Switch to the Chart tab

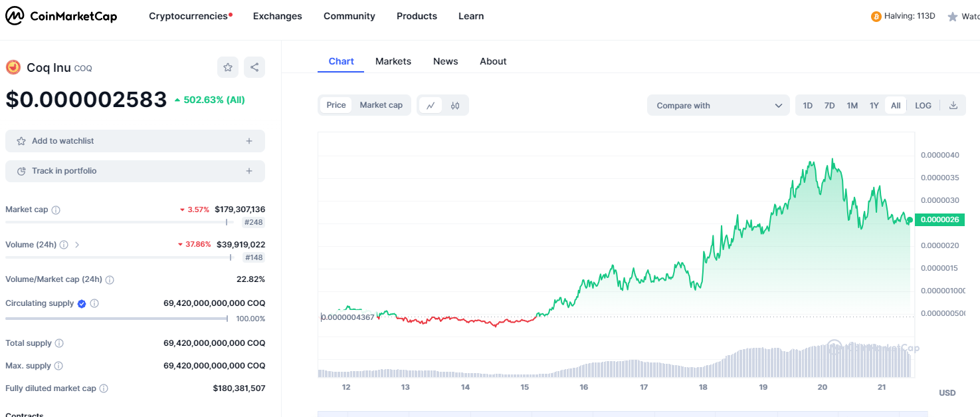click(x=341, y=61)
